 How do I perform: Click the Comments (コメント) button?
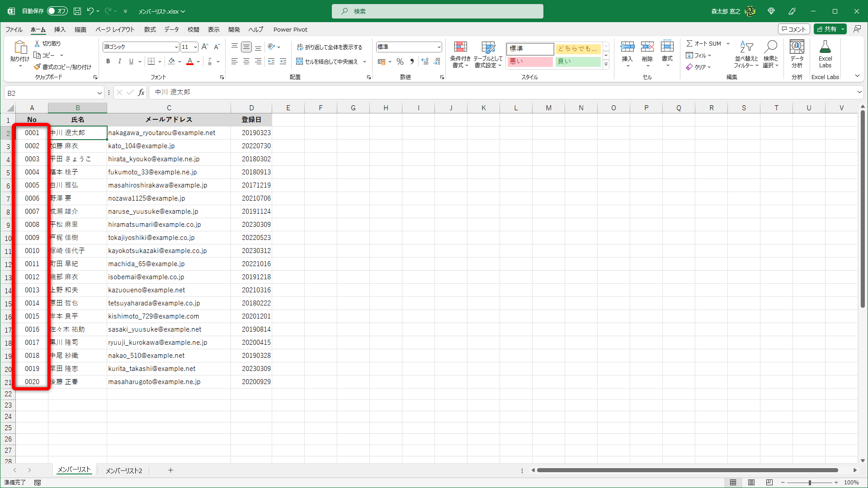(x=794, y=29)
